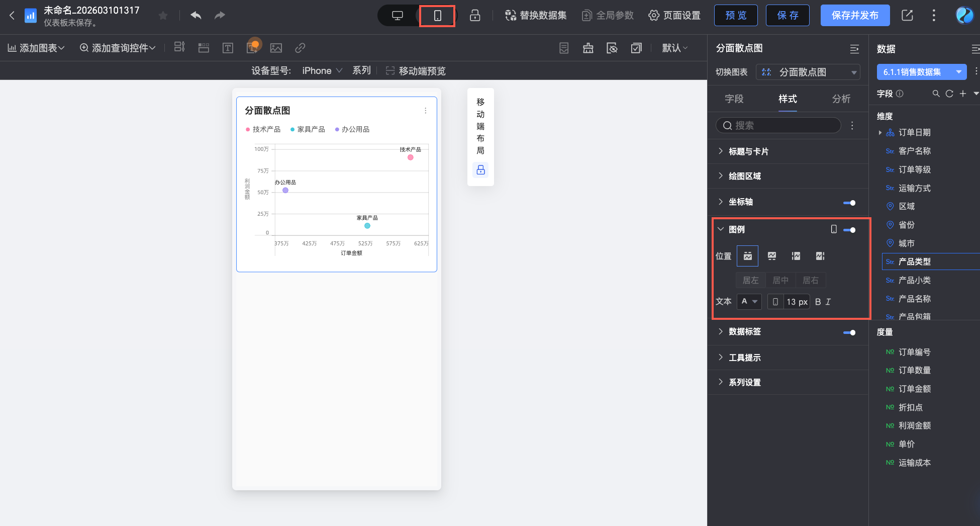Click the checkbox-style toolbar icon
Screen dimensions: 980x526
pos(636,48)
